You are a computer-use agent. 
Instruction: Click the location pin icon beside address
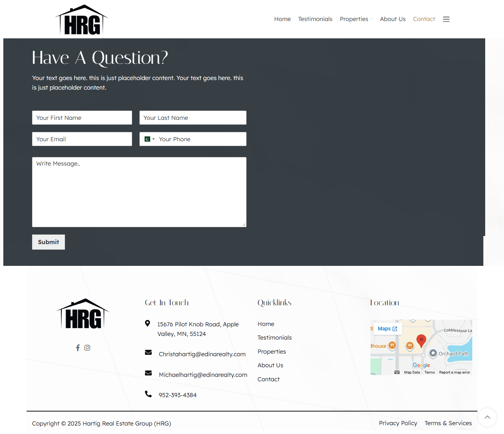point(148,323)
